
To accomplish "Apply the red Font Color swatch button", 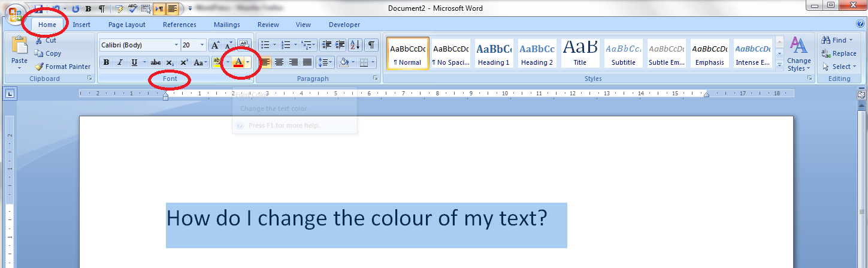I will pos(238,62).
